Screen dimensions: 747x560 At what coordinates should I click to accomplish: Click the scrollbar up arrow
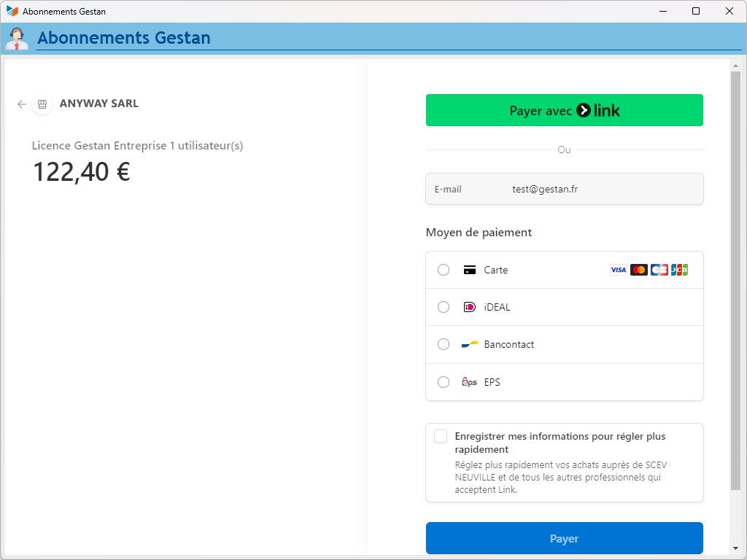tap(735, 66)
